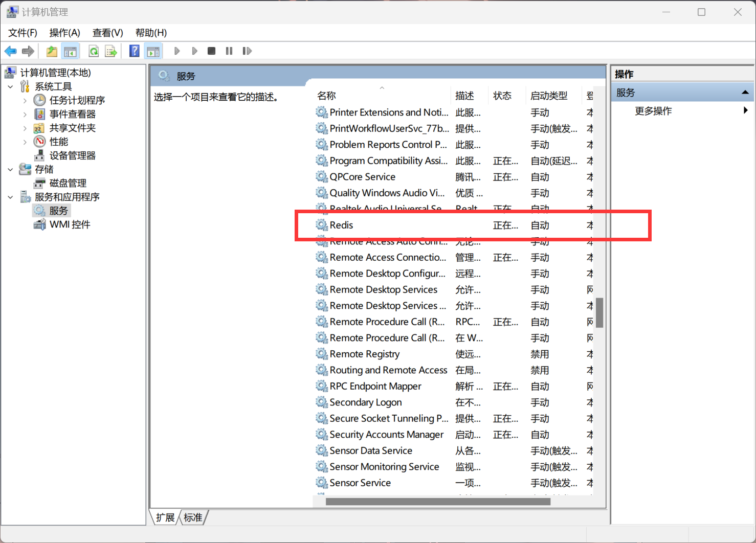Select the Redis service row

coord(453,225)
